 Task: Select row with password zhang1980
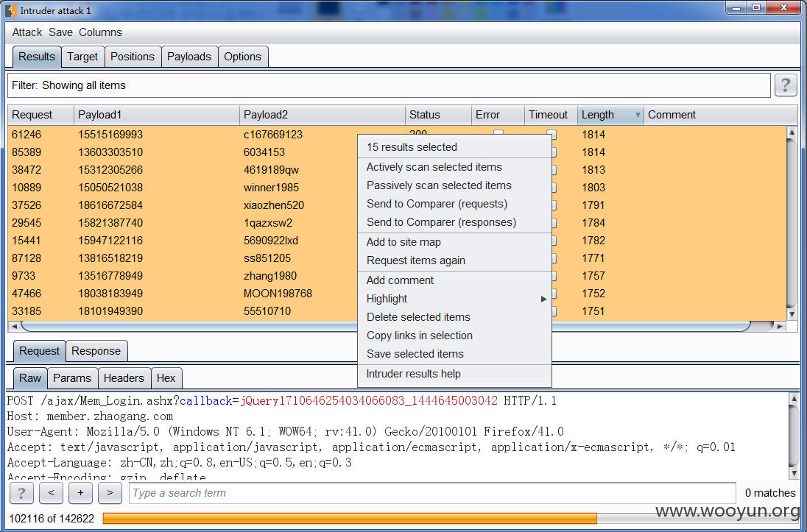398,276
